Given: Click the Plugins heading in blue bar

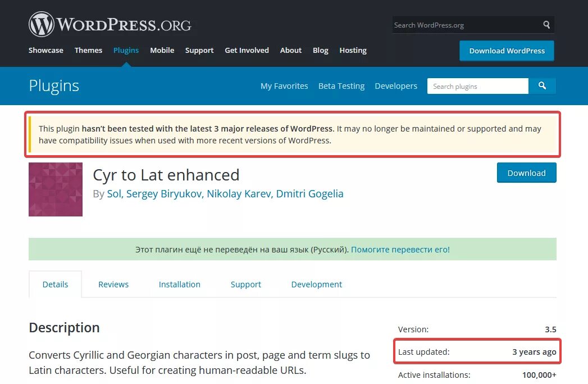Looking at the screenshot, I should click(x=54, y=86).
